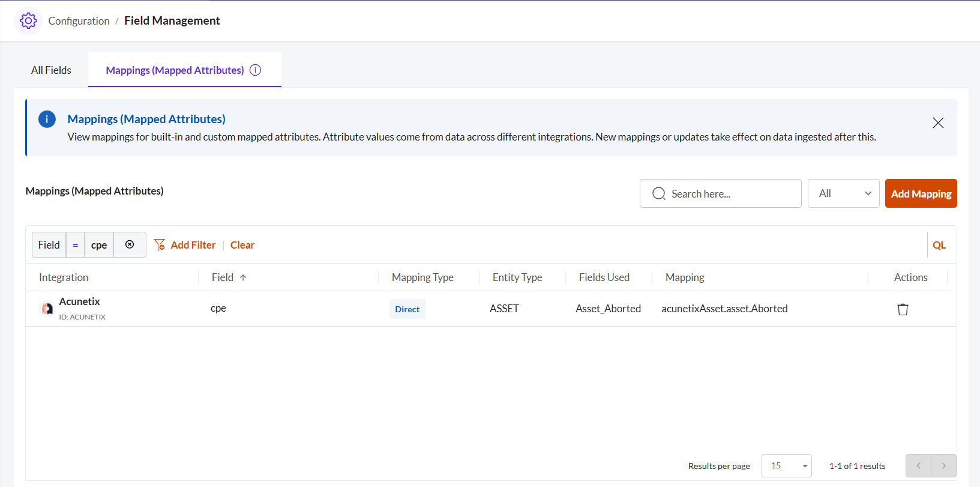Click the search magnifier icon
Image resolution: width=980 pixels, height=487 pixels.
[659, 193]
